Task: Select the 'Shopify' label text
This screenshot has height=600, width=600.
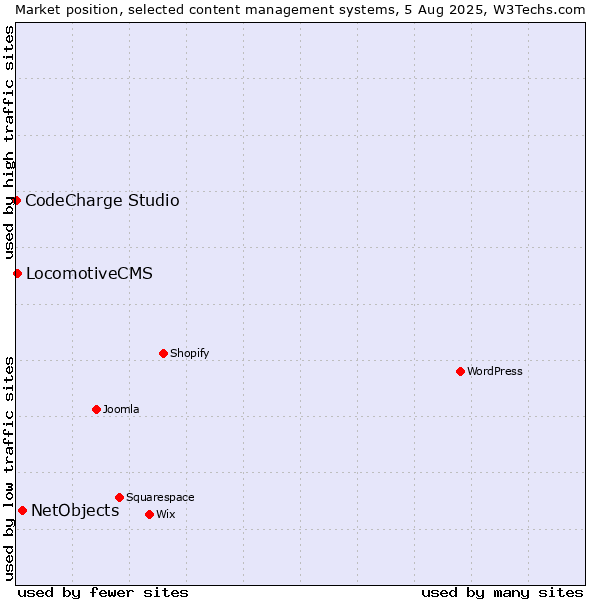Action: pos(189,354)
